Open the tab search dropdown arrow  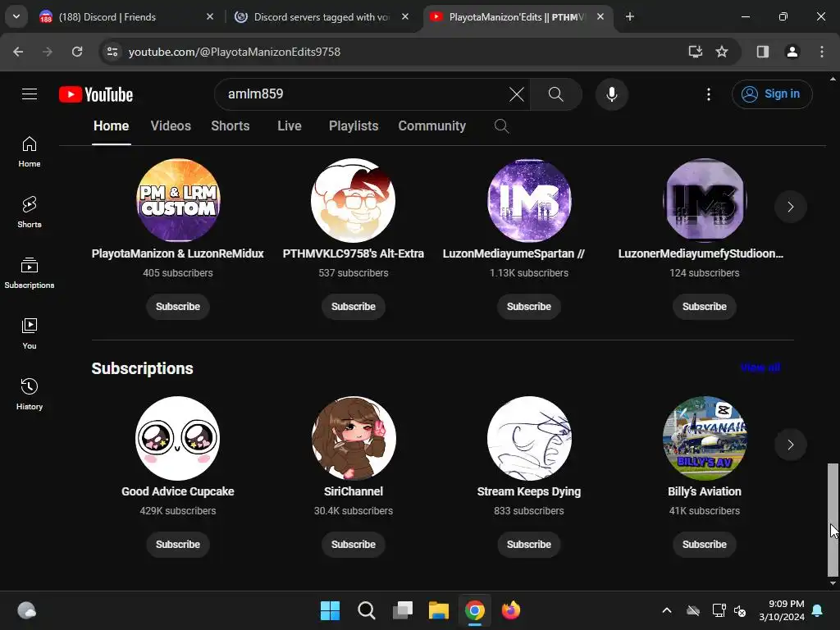click(x=16, y=16)
